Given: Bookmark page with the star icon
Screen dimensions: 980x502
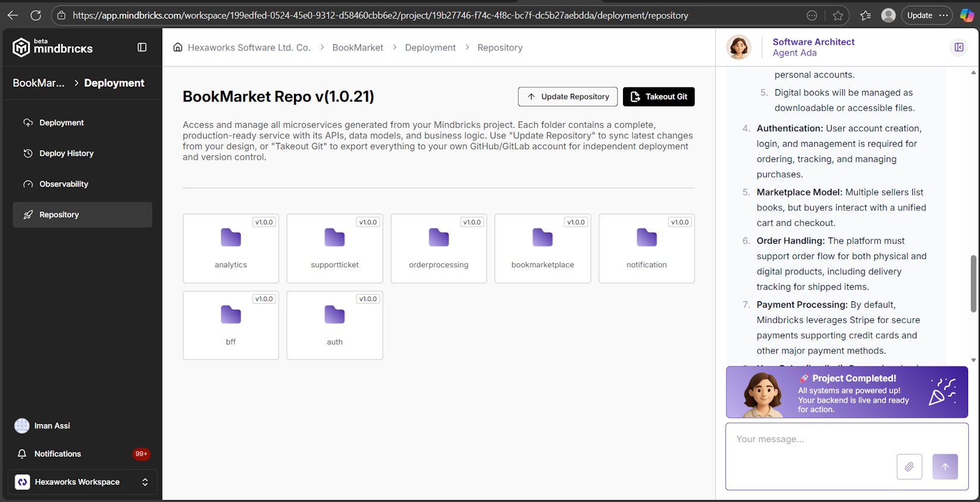Looking at the screenshot, I should pyautogui.click(x=837, y=15).
